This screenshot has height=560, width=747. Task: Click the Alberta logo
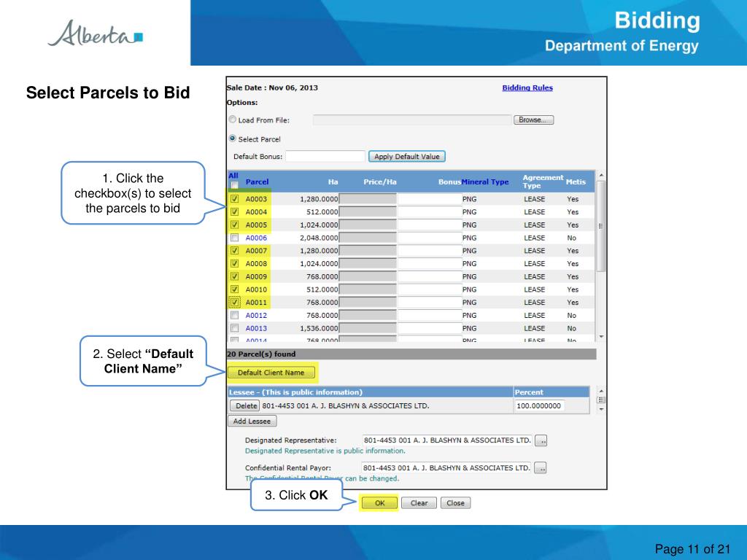[96, 33]
